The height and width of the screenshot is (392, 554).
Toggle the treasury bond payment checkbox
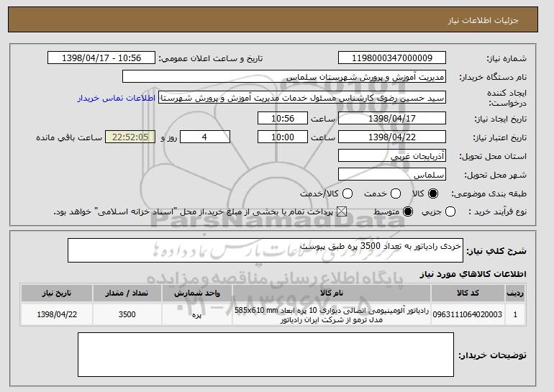[341, 212]
